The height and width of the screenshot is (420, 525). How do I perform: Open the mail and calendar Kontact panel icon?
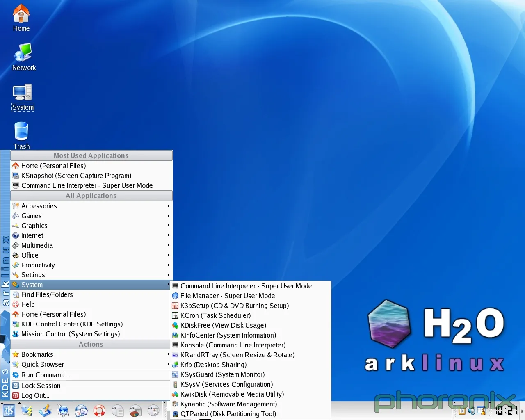tap(81, 410)
